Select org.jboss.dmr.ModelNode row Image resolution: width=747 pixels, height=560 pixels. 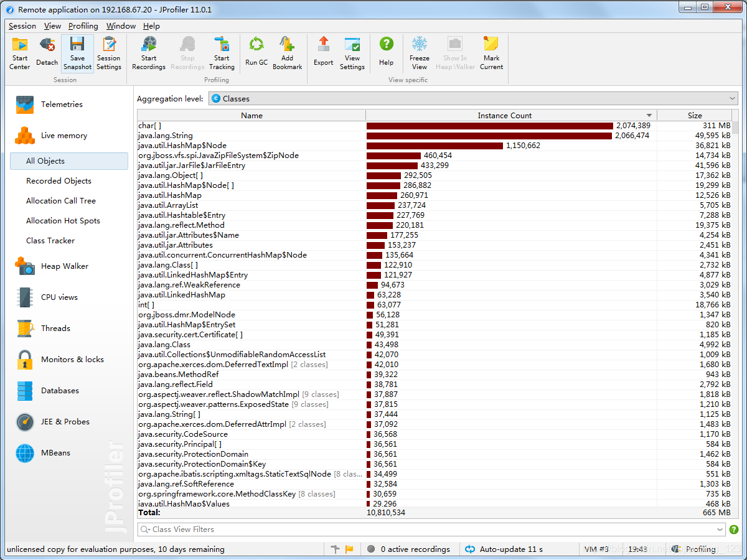coord(435,315)
